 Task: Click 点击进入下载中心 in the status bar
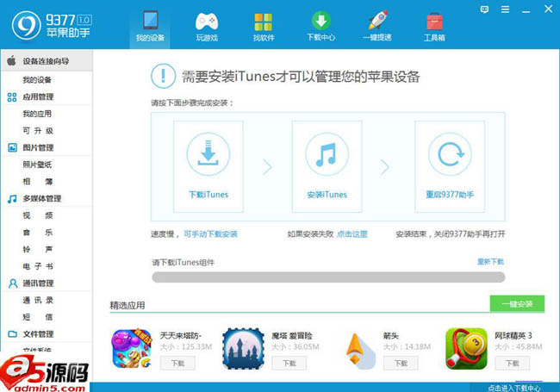[514, 388]
